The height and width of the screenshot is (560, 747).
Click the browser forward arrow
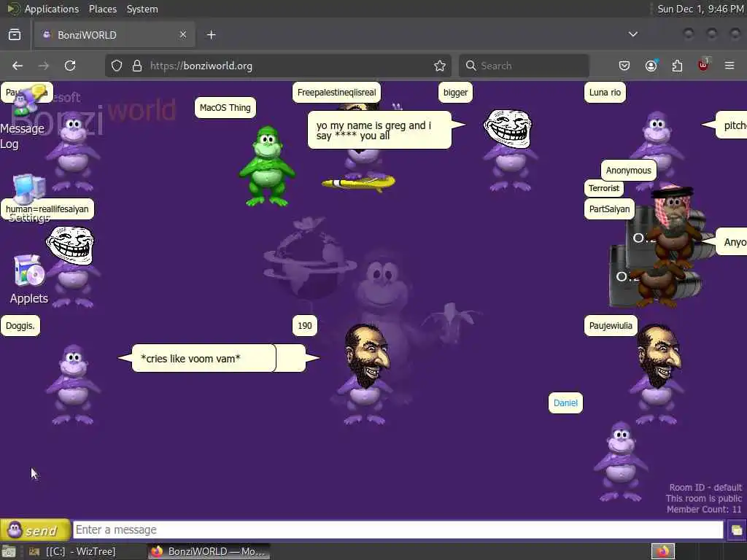pyautogui.click(x=44, y=66)
